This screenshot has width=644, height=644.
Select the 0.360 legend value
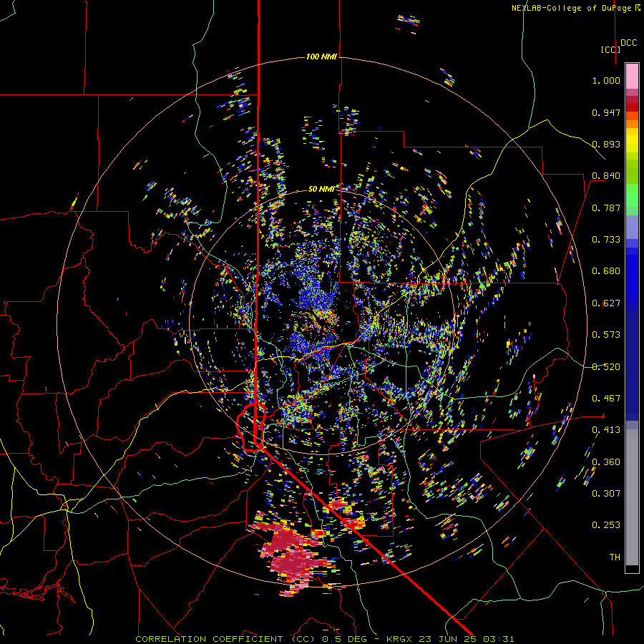[x=606, y=462]
